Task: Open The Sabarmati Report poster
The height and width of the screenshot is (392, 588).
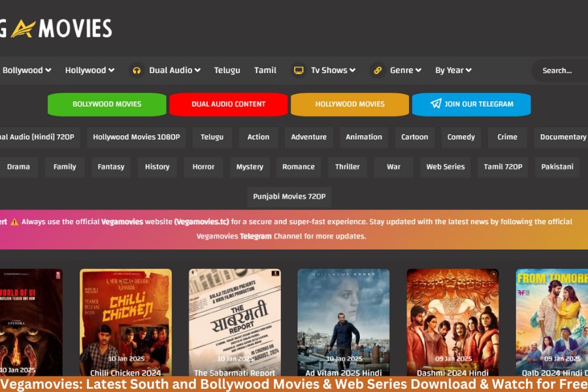Action: coord(235,323)
